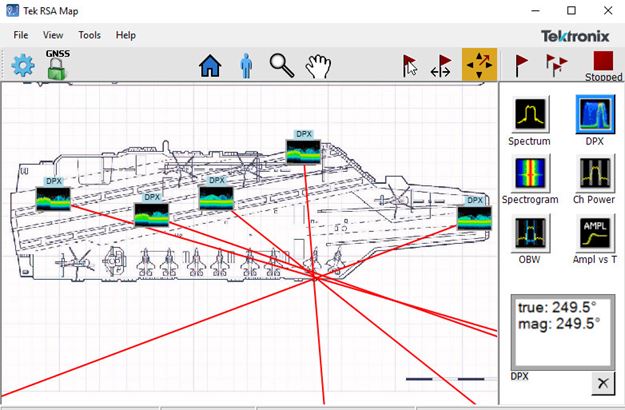Click the true 249.5° bearing text

(x=557, y=307)
